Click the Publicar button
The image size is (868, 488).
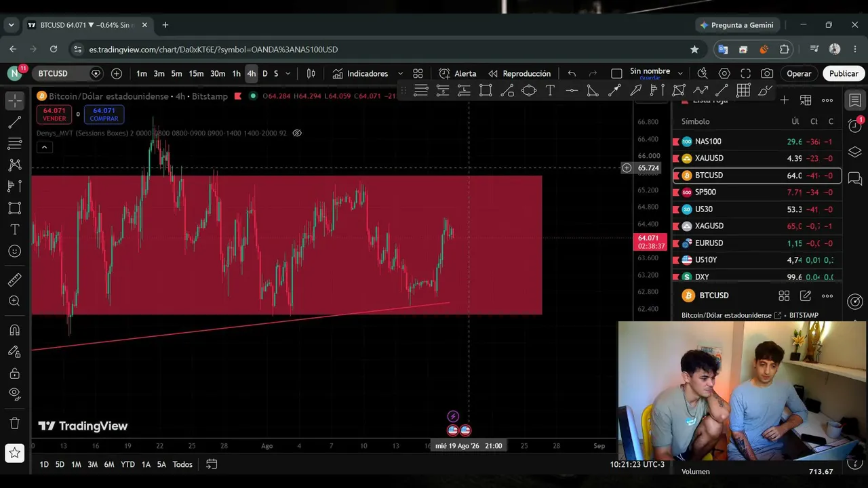844,73
